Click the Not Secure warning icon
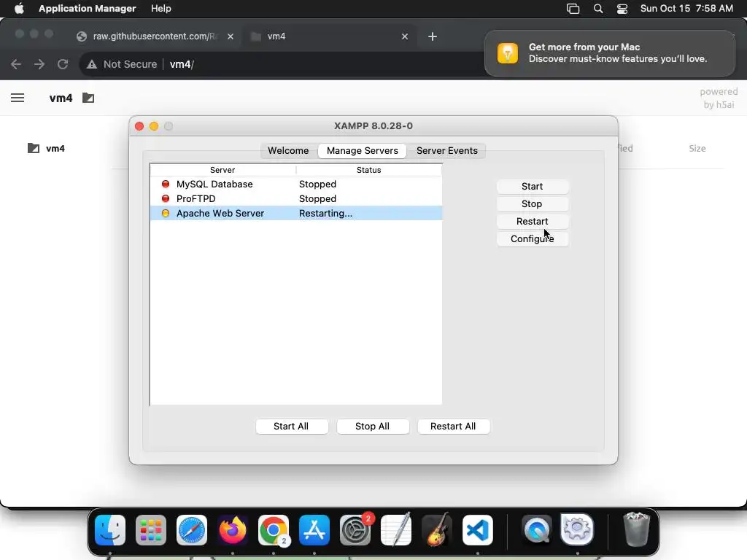Screen dimensions: 747x560 coord(92,64)
